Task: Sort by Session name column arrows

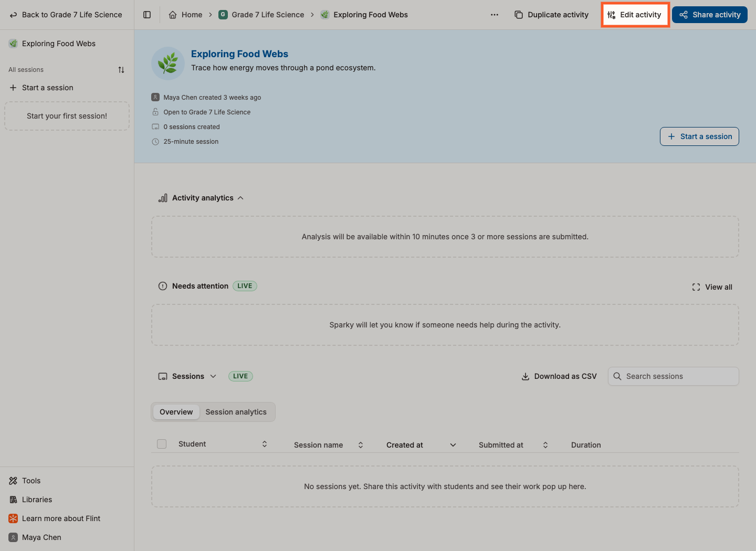Action: pyautogui.click(x=361, y=445)
